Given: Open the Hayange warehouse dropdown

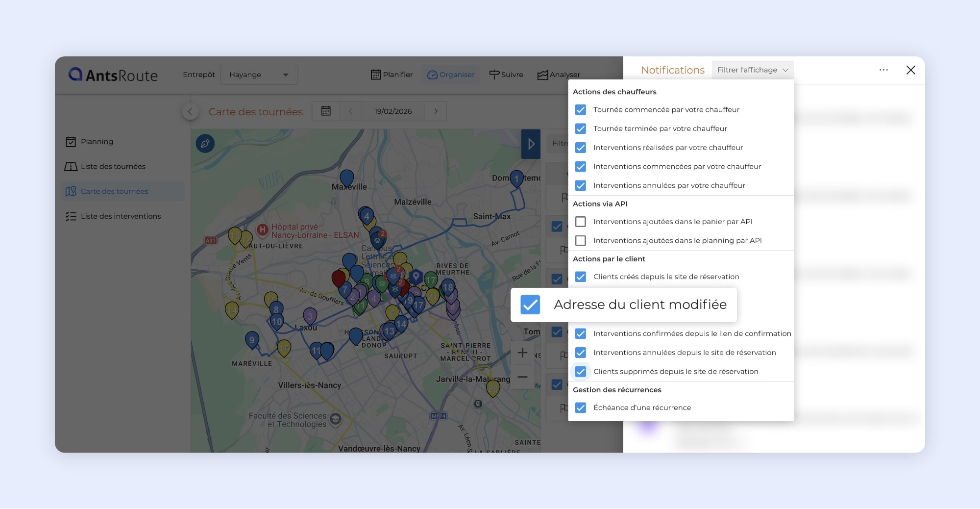Looking at the screenshot, I should click(x=259, y=75).
